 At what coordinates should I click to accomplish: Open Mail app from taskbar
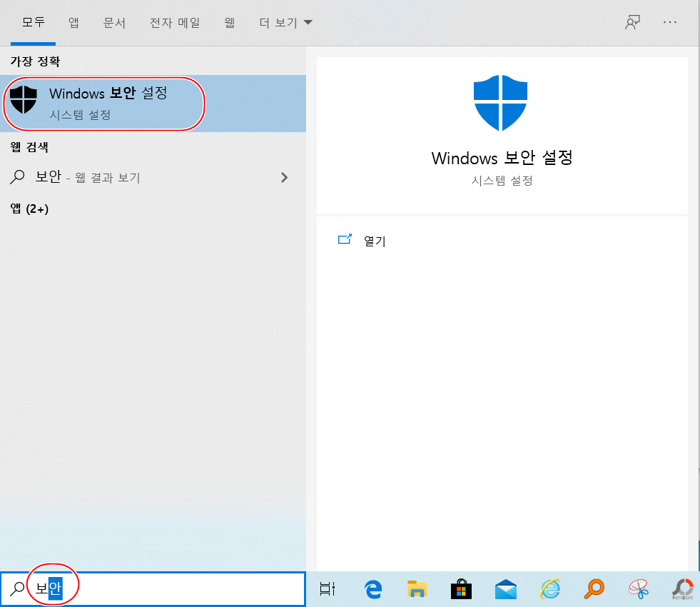[506, 588]
